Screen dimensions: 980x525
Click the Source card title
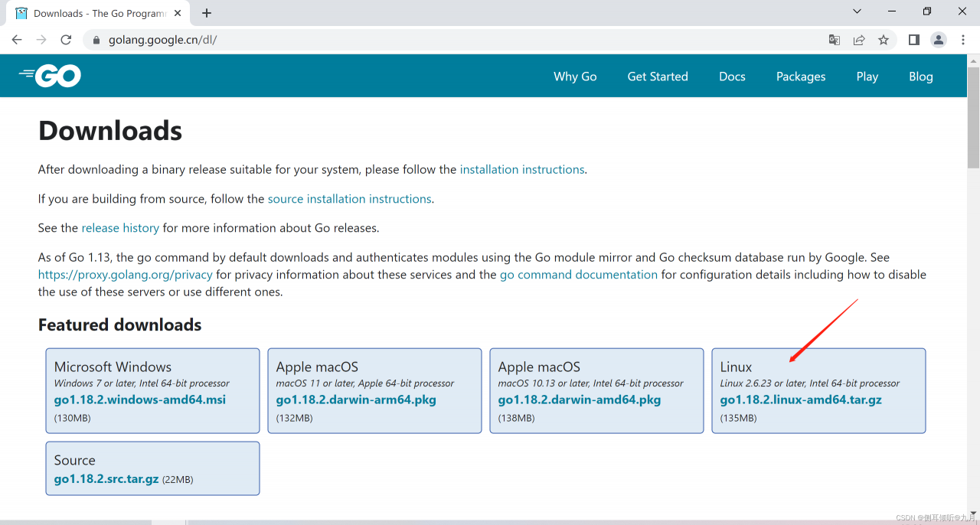74,461
